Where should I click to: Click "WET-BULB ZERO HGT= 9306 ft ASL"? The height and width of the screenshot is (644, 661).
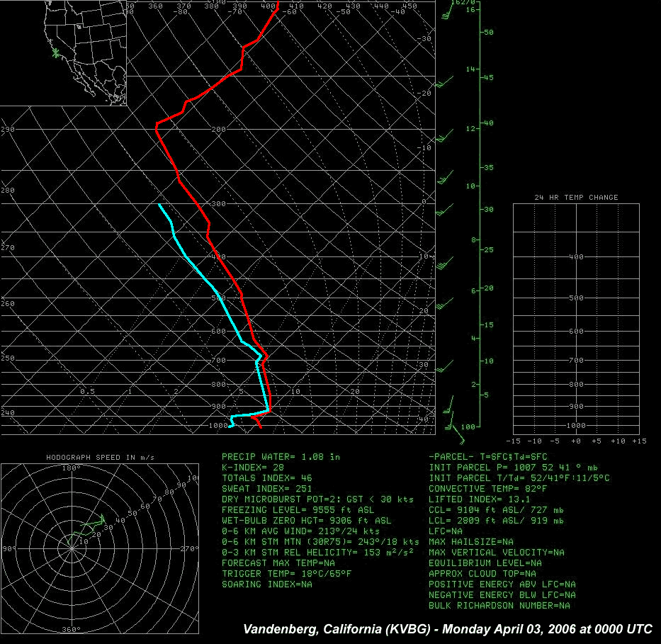(x=307, y=521)
